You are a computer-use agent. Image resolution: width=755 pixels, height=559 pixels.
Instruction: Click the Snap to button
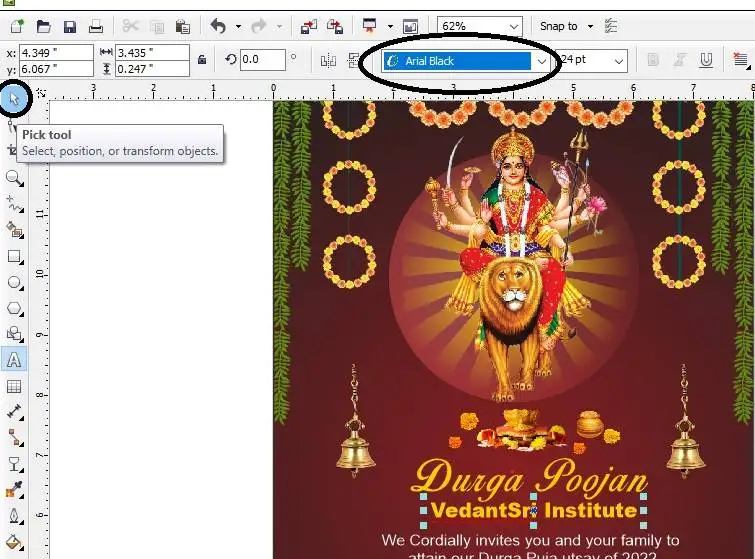point(559,26)
